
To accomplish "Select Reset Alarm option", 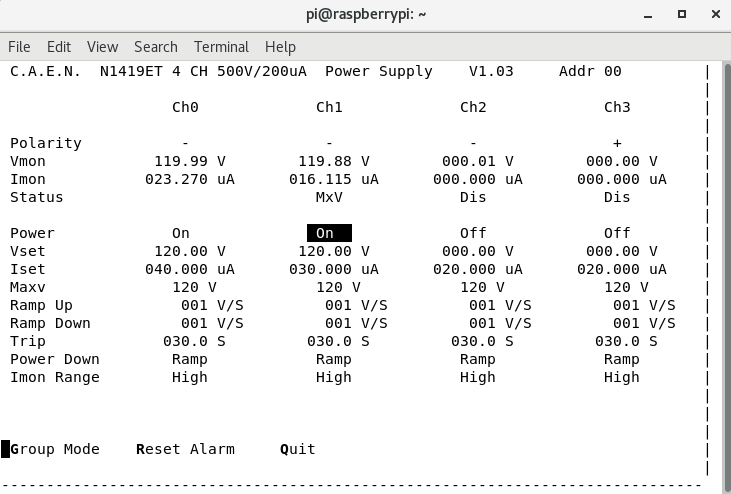I will [185, 449].
